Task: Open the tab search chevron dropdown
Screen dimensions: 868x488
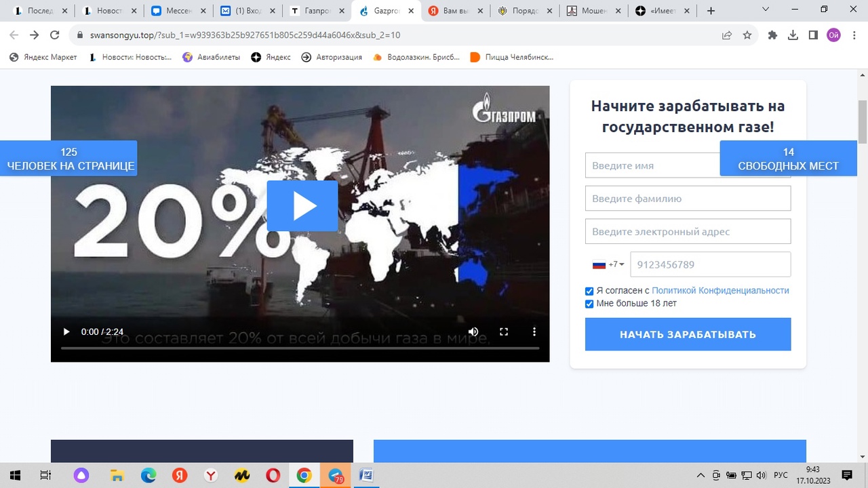Action: coord(766,10)
